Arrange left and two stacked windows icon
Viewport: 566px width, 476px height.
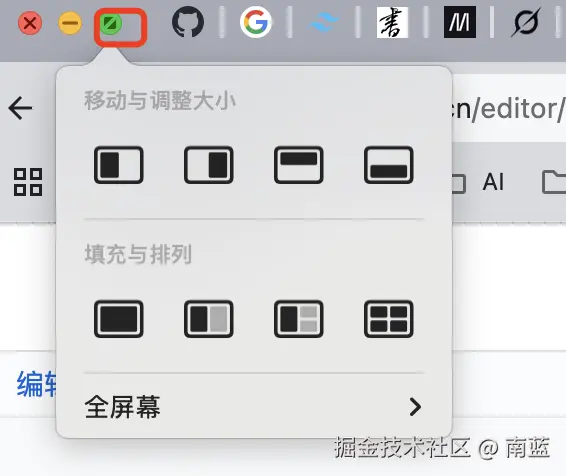pos(299,319)
